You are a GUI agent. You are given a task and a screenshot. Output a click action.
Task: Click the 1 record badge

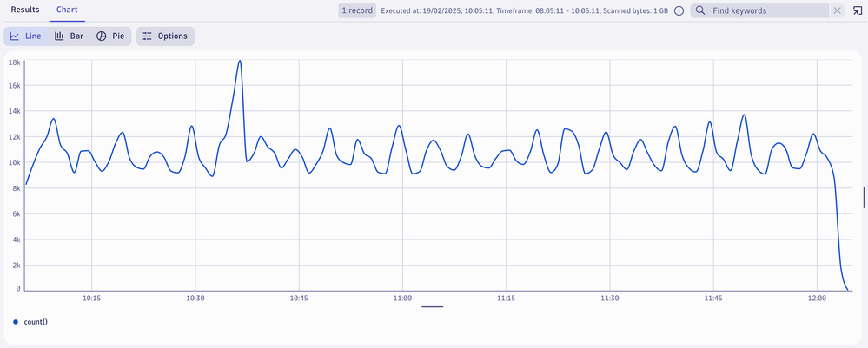pyautogui.click(x=357, y=11)
